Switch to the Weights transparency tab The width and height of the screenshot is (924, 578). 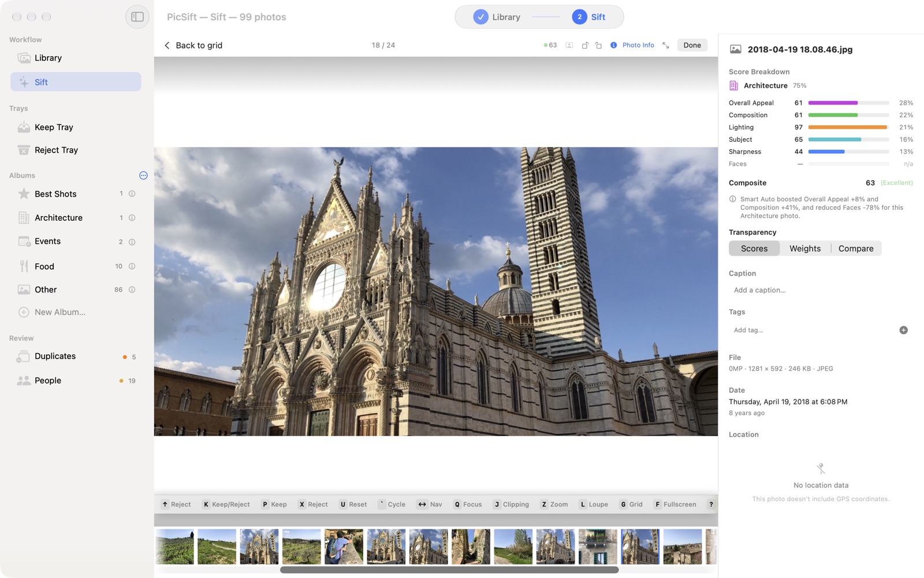point(805,249)
